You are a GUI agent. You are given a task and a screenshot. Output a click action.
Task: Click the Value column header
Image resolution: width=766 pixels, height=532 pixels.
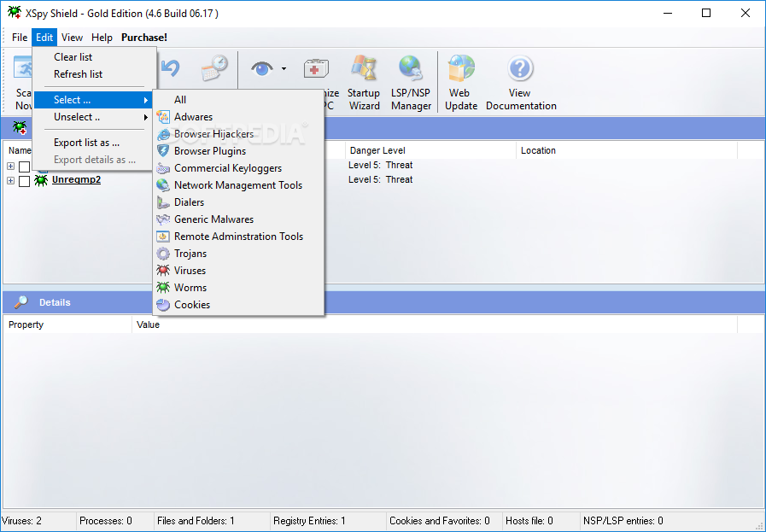[x=435, y=324]
